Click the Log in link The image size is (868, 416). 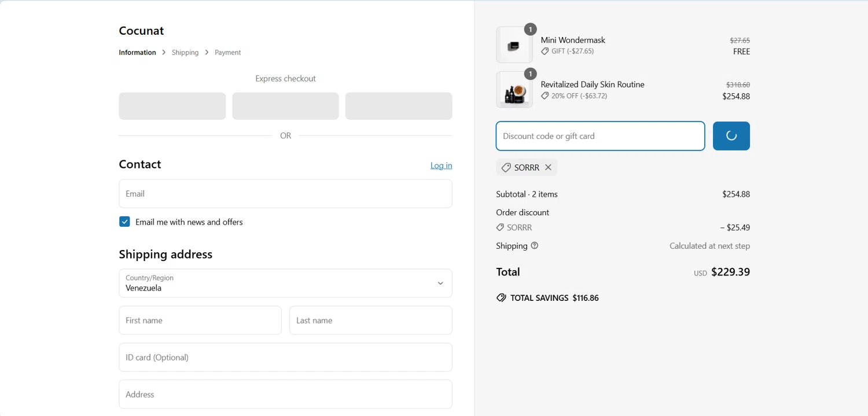click(x=441, y=165)
